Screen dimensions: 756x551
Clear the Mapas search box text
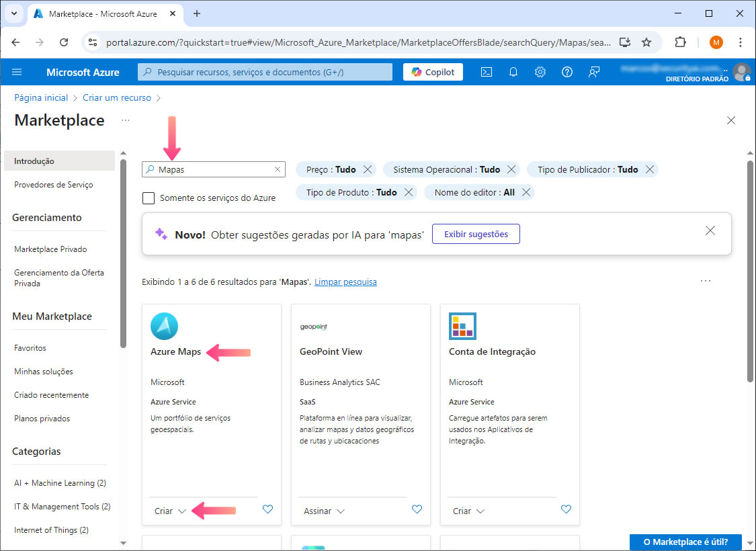(x=278, y=169)
